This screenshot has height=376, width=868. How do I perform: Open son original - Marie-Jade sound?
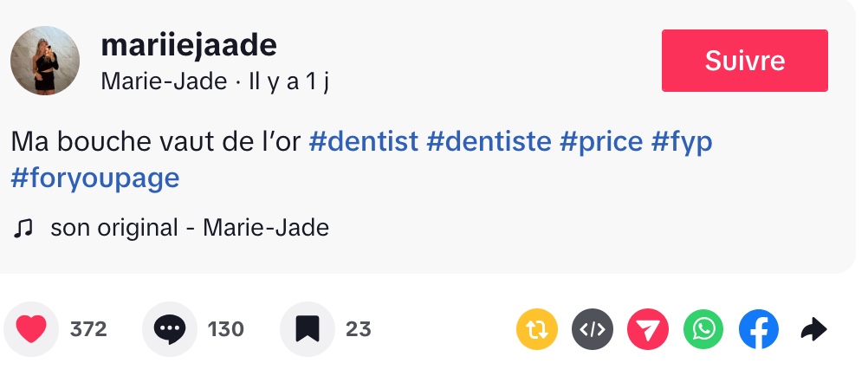[190, 228]
